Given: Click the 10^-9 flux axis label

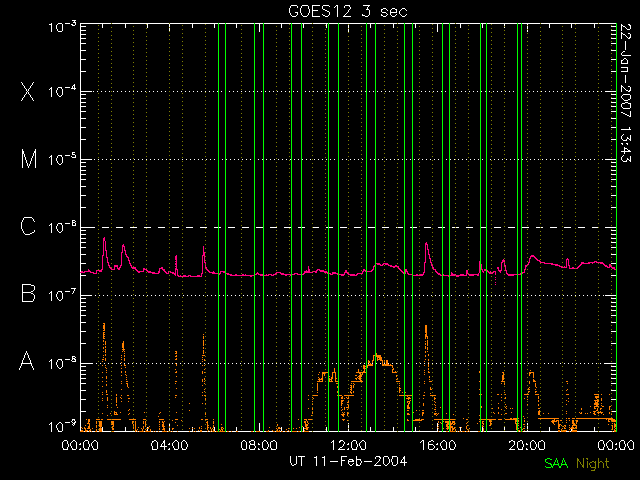Looking at the screenshot, I should [x=62, y=426].
